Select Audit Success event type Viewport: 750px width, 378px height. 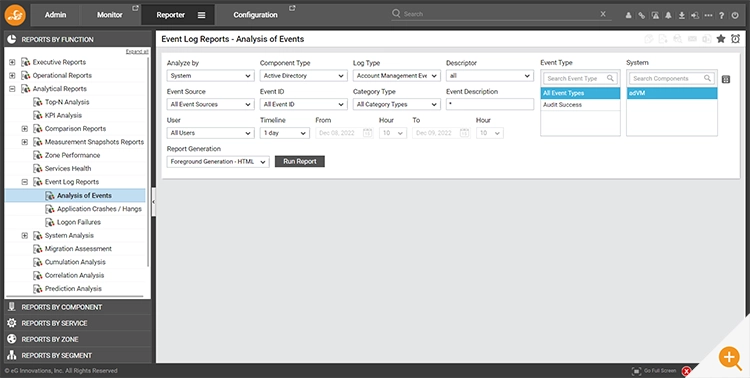[580, 105]
